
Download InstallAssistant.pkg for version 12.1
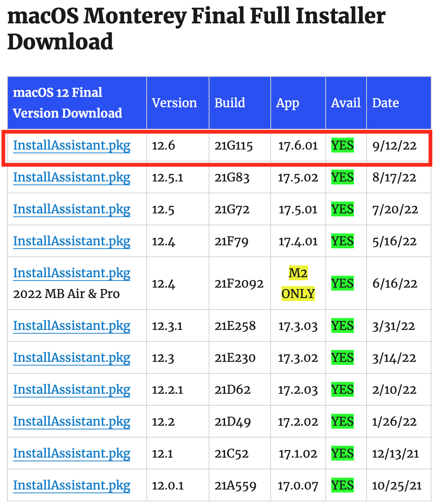(72, 454)
